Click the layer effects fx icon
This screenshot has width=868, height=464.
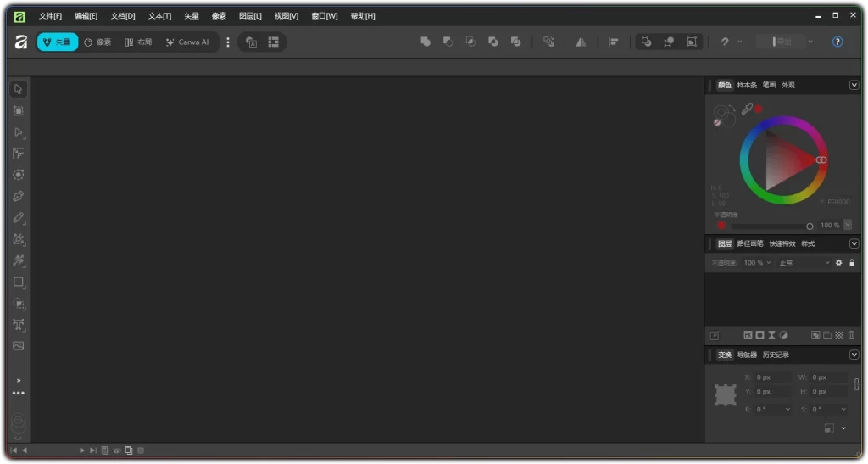click(748, 335)
